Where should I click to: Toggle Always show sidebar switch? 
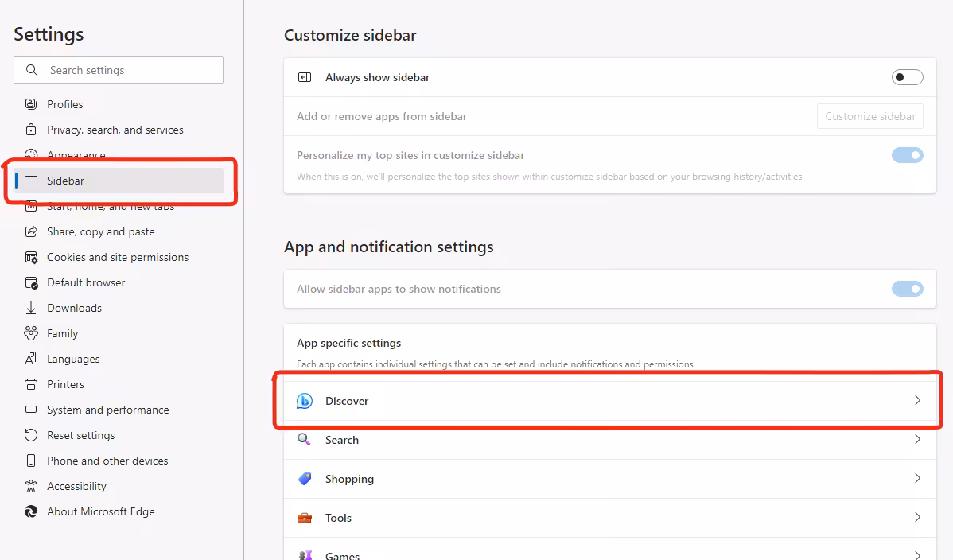pos(908,77)
